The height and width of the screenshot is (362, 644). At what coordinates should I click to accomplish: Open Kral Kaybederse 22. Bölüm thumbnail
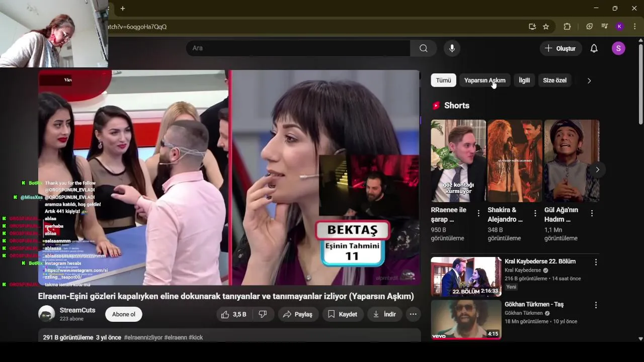(x=466, y=277)
